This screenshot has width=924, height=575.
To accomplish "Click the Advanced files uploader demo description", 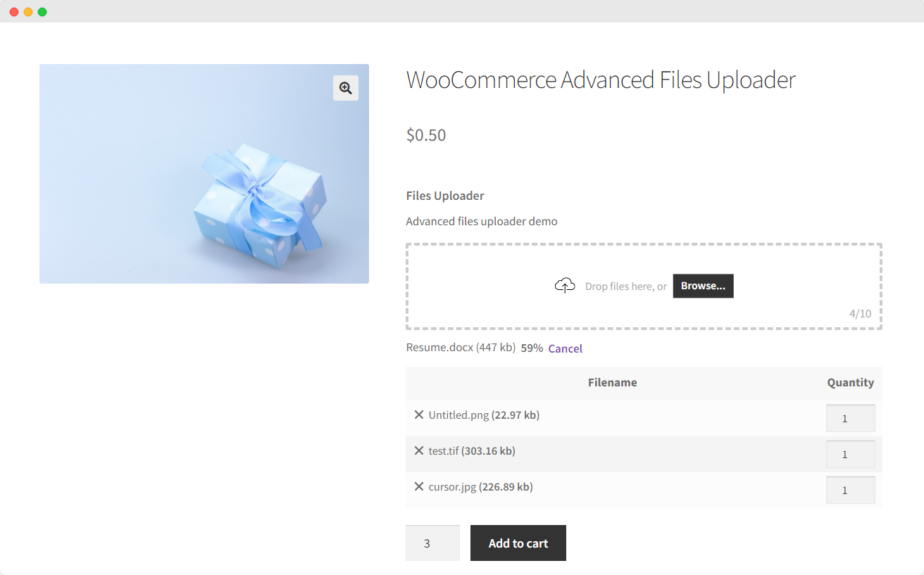I will click(x=482, y=222).
